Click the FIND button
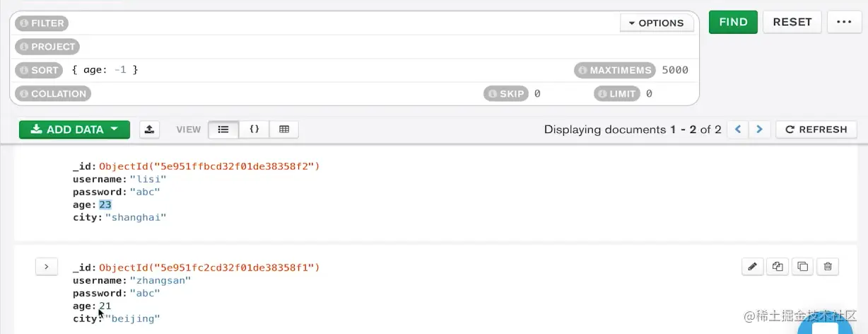Image resolution: width=868 pixels, height=334 pixels. pyautogui.click(x=733, y=22)
